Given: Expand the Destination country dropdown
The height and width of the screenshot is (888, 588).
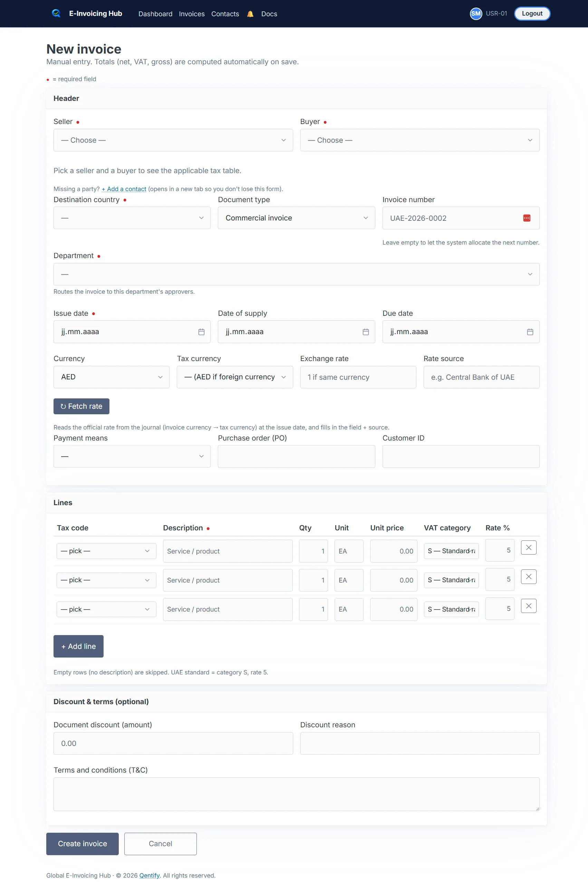Looking at the screenshot, I should point(132,218).
